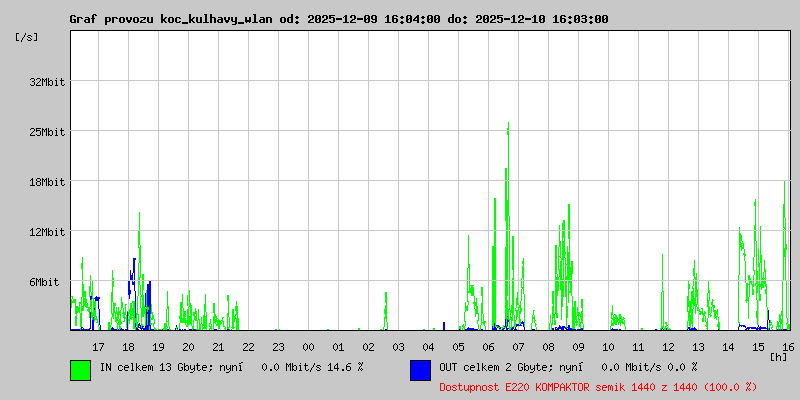Click the '18' hour tick label
The width and height of the screenshot is (800, 400).
(129, 347)
